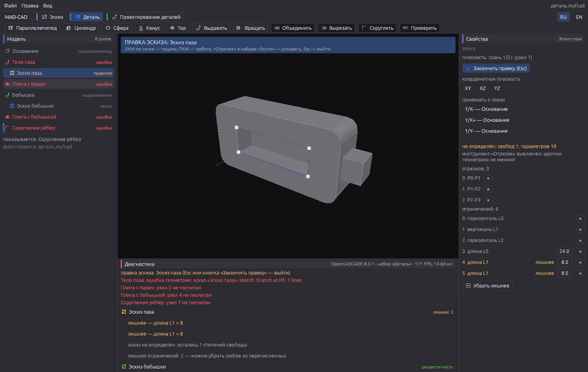Screen dimensions: 588x372
Task: Apply the Скруглить fillet tool
Action: [377, 28]
